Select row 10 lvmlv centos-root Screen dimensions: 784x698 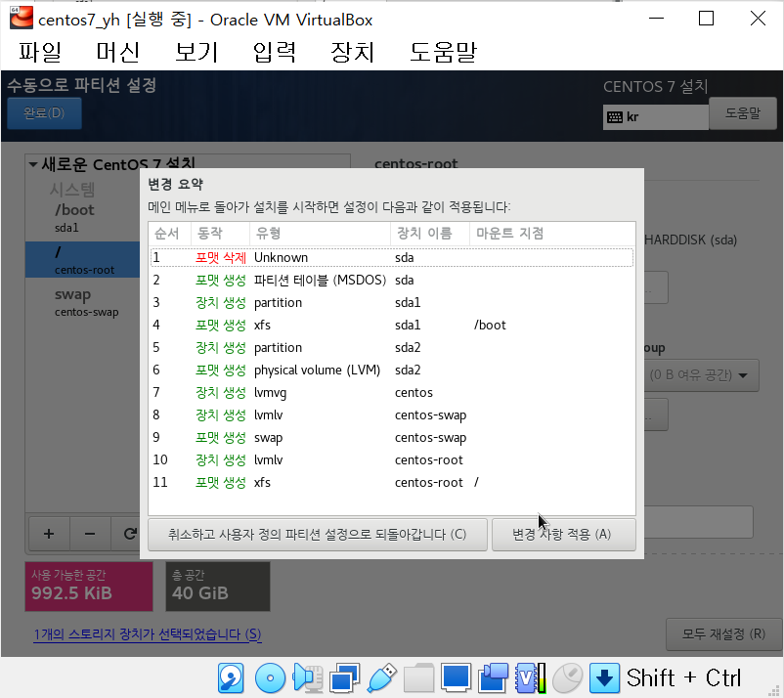pyautogui.click(x=392, y=460)
